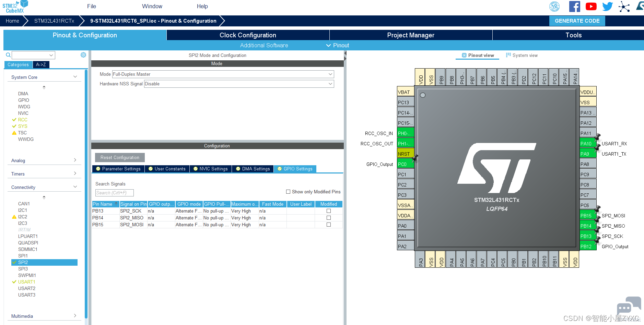This screenshot has height=325, width=644.
Task: Click the Search Signals input field
Action: [115, 193]
